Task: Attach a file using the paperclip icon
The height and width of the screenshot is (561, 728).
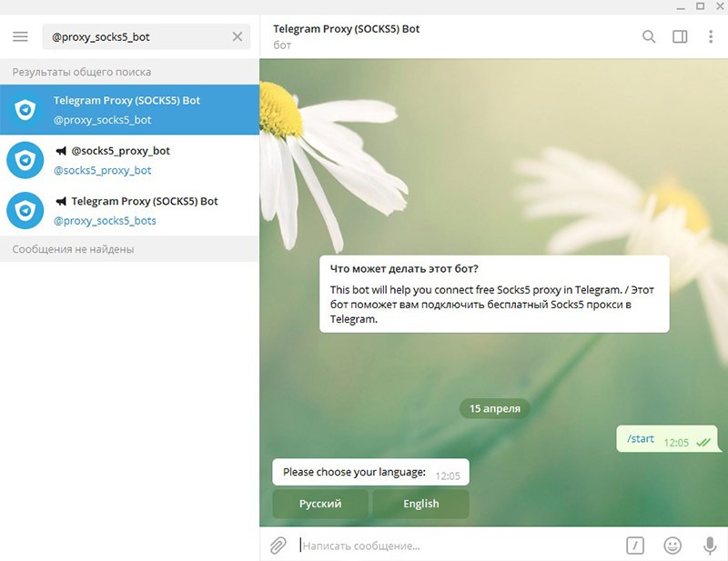Action: point(278,546)
